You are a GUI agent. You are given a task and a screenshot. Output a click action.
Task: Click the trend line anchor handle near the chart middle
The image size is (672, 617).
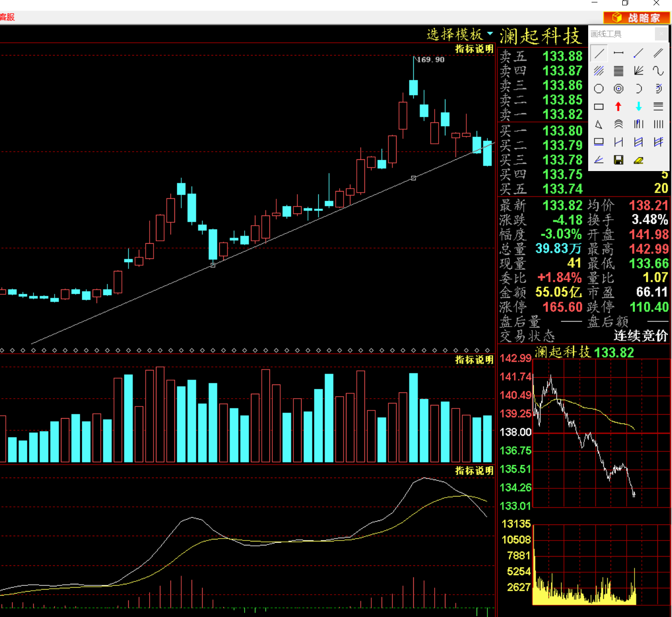click(x=414, y=178)
